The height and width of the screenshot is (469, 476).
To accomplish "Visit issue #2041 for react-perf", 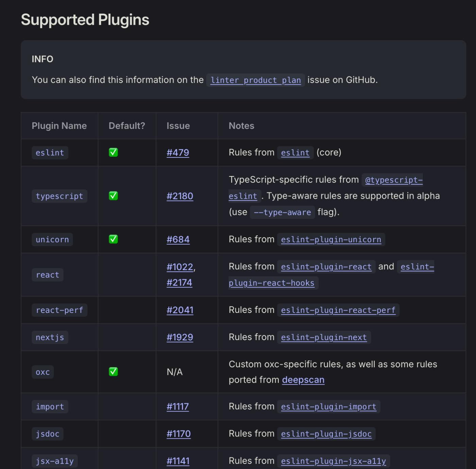I will 180,310.
